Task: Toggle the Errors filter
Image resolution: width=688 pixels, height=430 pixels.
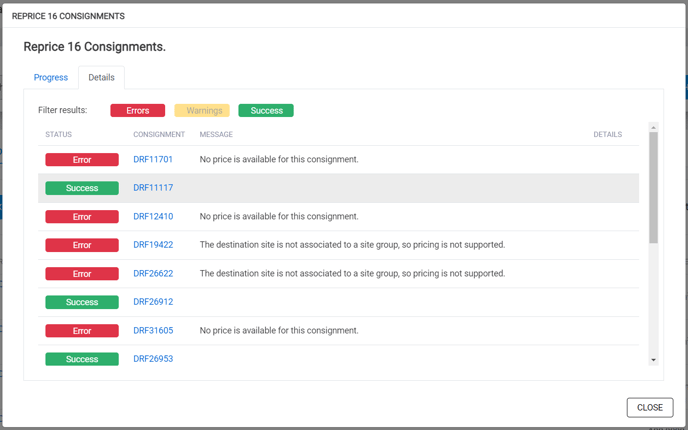Action: point(138,111)
